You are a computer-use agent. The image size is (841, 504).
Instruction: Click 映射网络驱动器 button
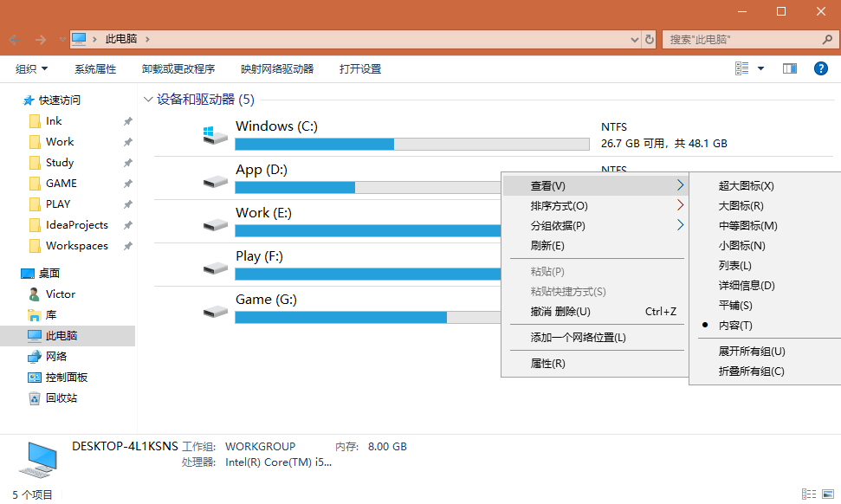point(277,69)
